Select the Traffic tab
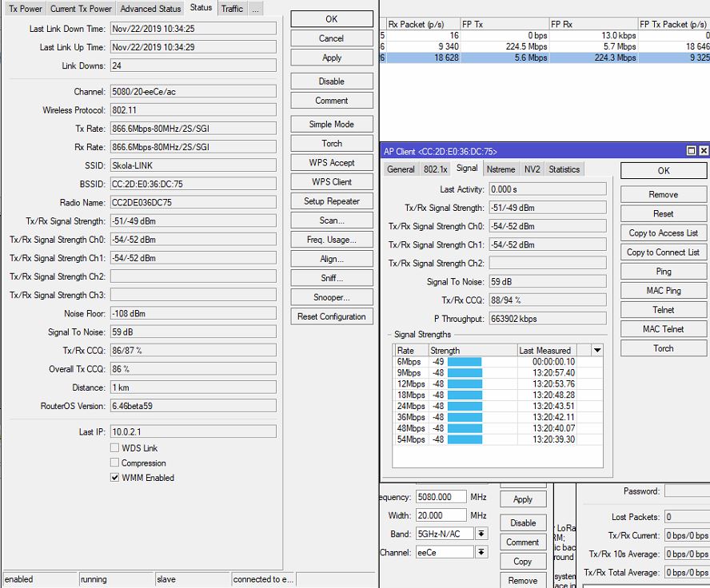The image size is (710, 588). coord(232,9)
